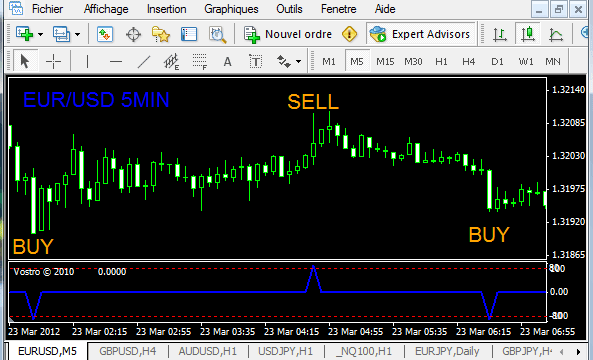Switch to M5 timeframe

(x=357, y=61)
